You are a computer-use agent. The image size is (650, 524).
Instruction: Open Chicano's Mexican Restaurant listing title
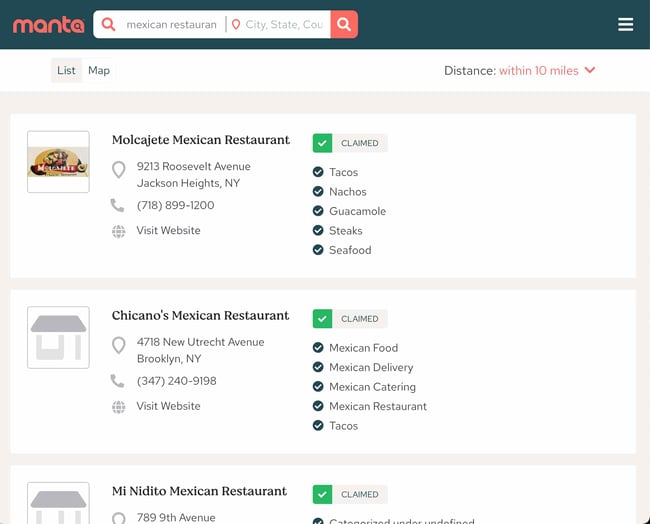pos(200,315)
